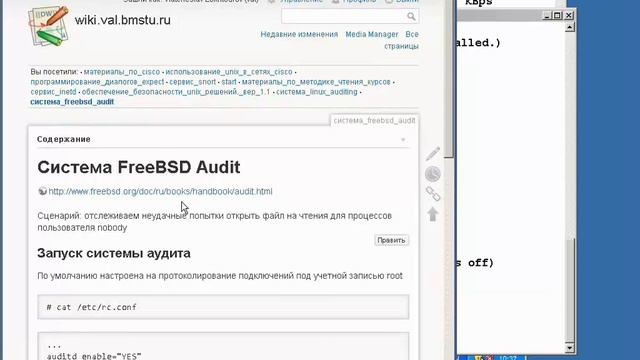This screenshot has width=640, height=360.
Task: Click code line # cat /etc/rc.conf
Action: tap(91, 307)
